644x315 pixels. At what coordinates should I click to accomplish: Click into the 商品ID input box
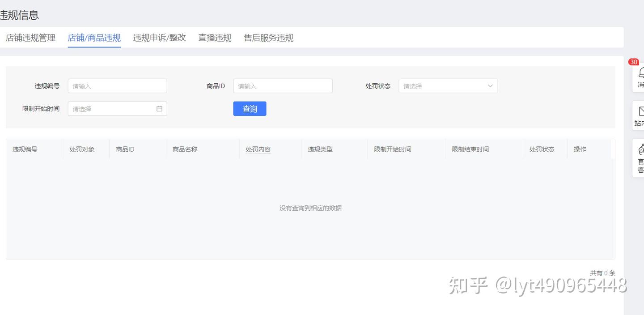coord(283,86)
